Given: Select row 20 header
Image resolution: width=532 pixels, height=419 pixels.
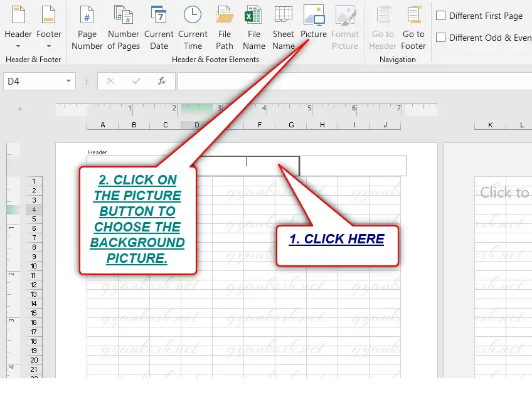Looking at the screenshot, I should click(x=34, y=360).
